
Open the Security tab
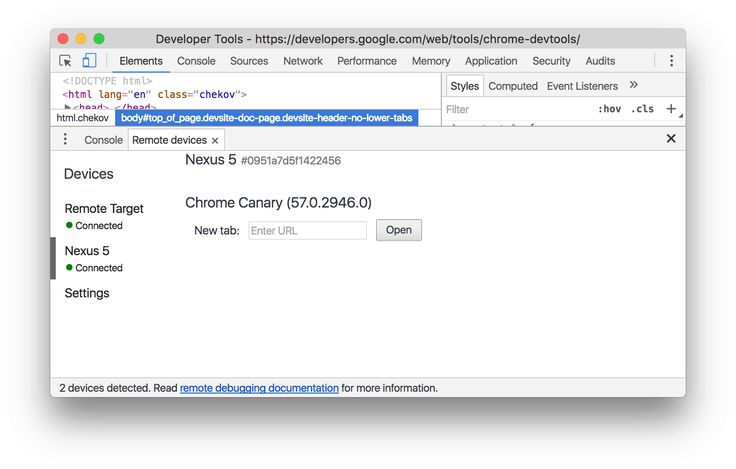point(551,61)
